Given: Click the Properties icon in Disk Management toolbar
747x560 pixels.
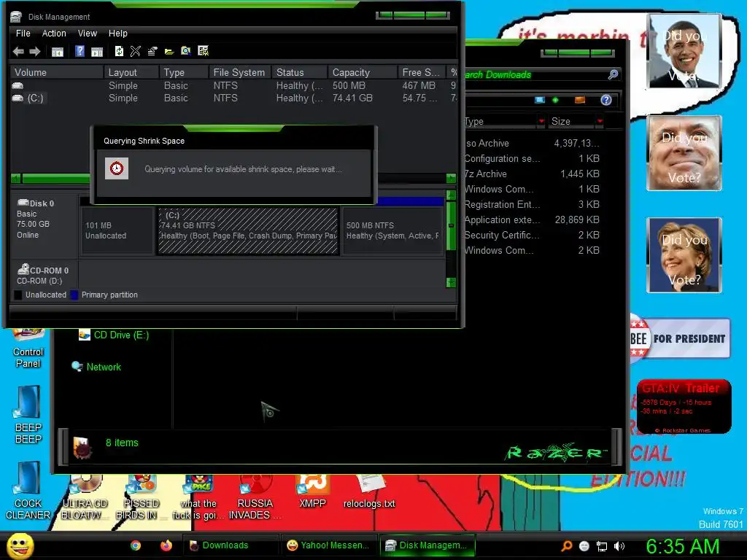Looking at the screenshot, I should pos(152,51).
